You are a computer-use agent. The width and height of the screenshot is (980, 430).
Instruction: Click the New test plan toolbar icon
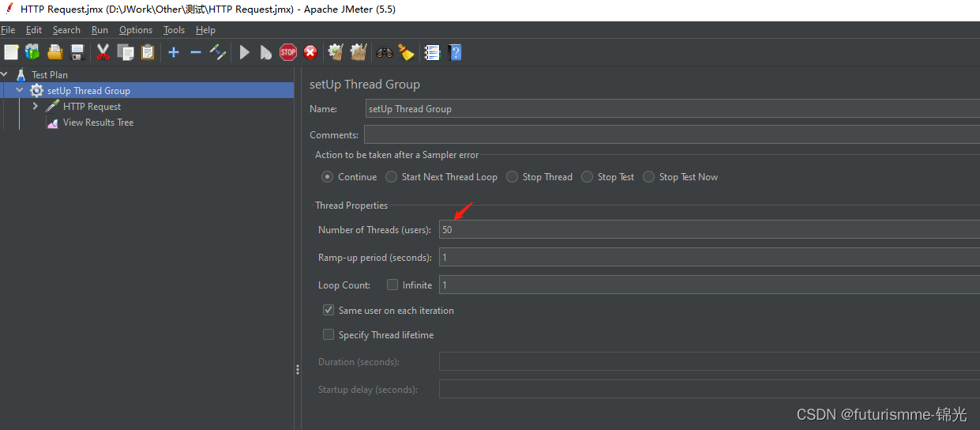point(11,52)
